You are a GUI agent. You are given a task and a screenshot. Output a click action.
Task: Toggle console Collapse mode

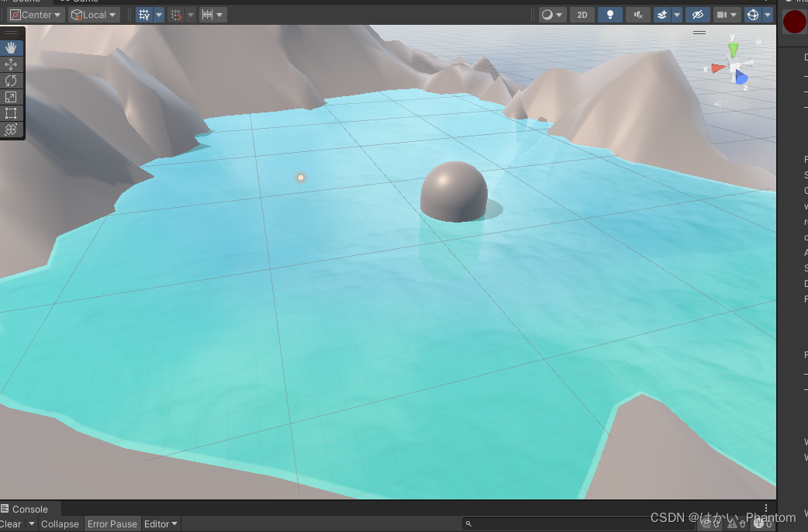(60, 523)
